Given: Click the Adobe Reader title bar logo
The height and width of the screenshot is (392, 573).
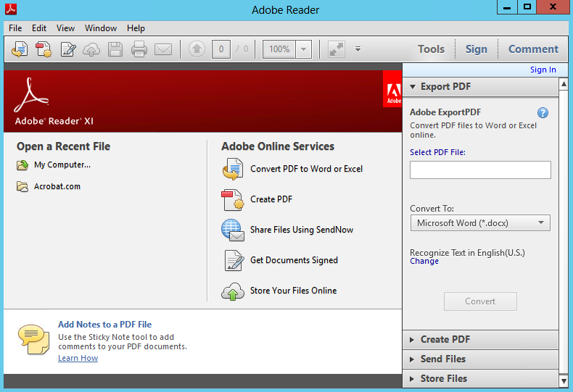Looking at the screenshot, I should tap(11, 9).
